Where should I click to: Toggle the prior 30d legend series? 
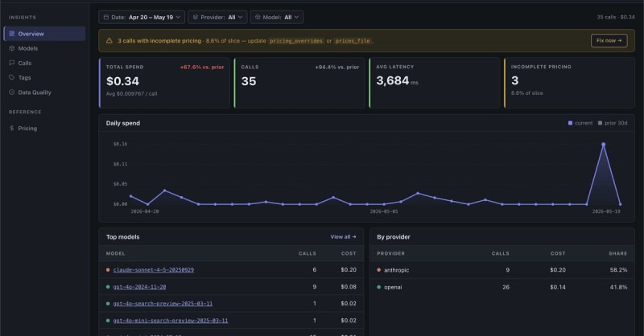(613, 123)
